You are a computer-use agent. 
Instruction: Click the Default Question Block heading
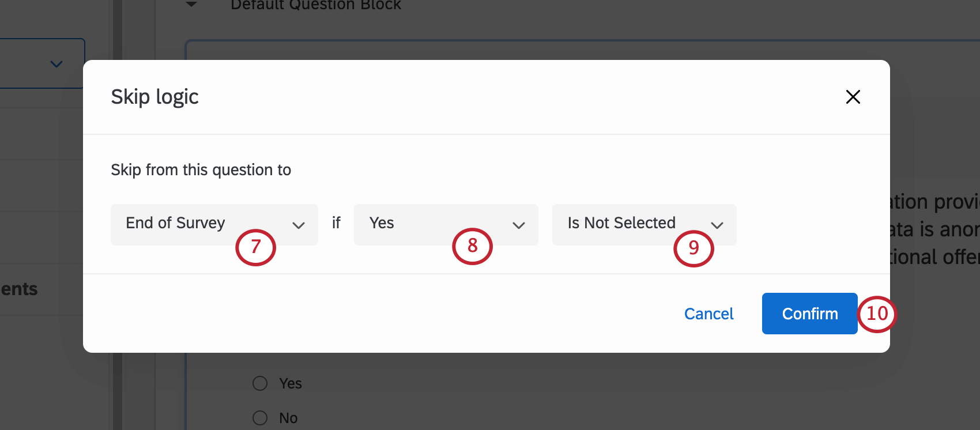[x=315, y=5]
